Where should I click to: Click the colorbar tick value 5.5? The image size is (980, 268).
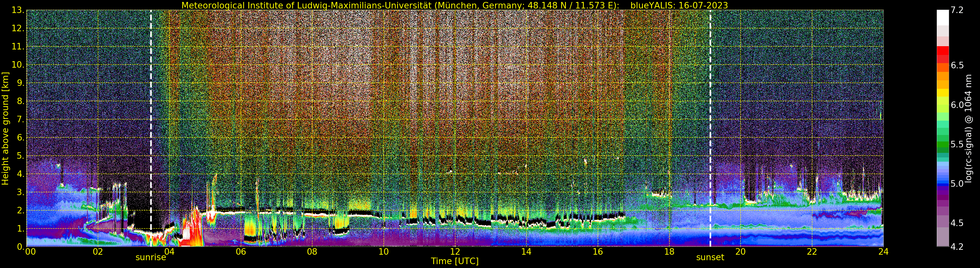957,144
